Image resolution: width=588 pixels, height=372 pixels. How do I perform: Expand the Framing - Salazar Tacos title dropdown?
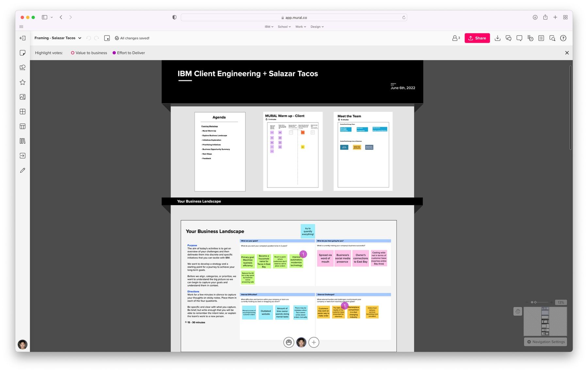click(80, 38)
